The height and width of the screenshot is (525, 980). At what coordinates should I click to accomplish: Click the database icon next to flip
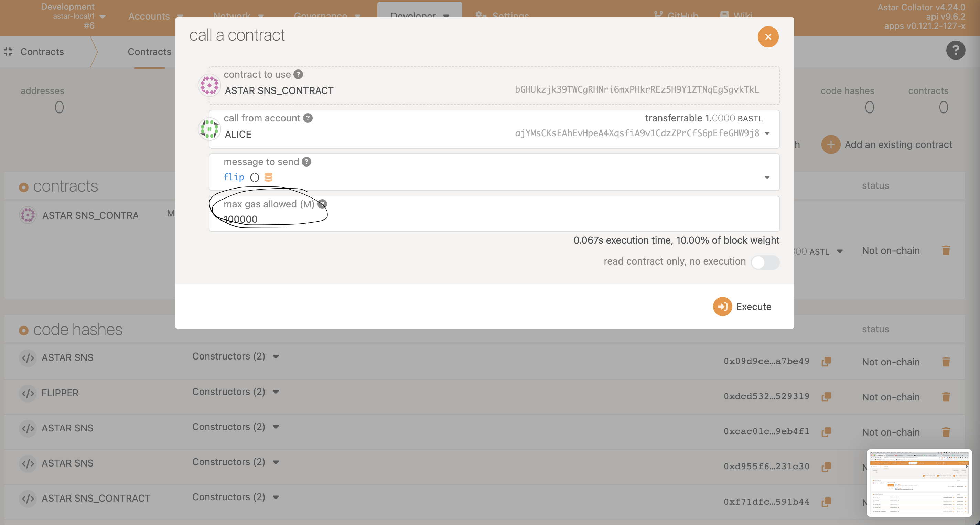[x=268, y=177]
